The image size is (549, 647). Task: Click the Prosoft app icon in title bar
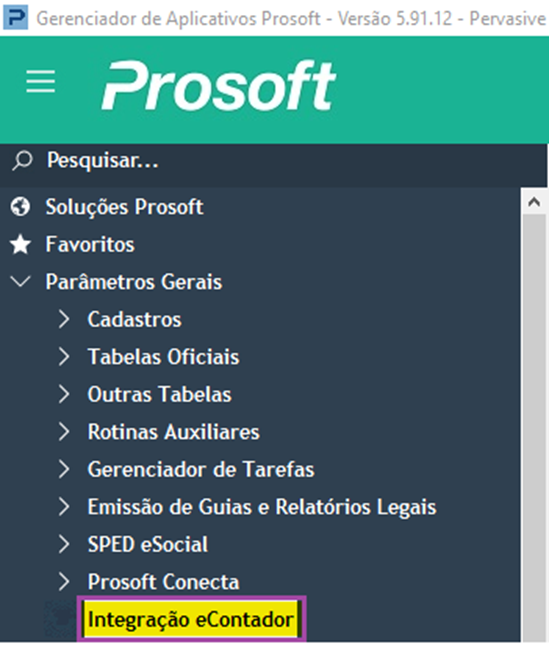tap(16, 17)
